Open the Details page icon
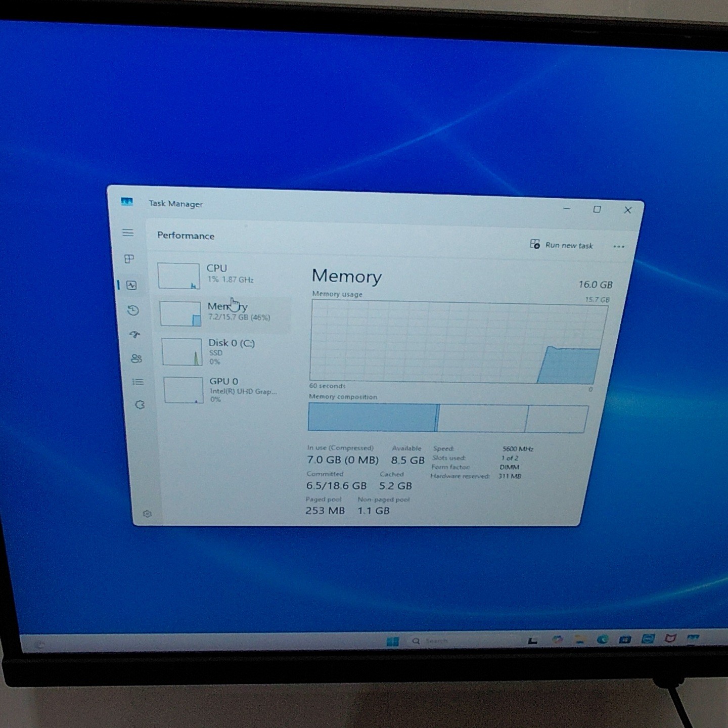The width and height of the screenshot is (728, 728). [138, 382]
